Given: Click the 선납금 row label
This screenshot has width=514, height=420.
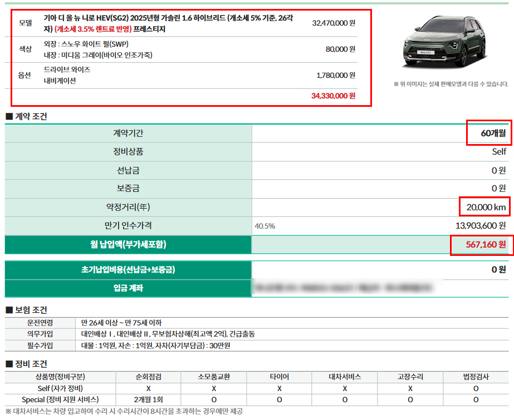Looking at the screenshot, I should [128, 170].
